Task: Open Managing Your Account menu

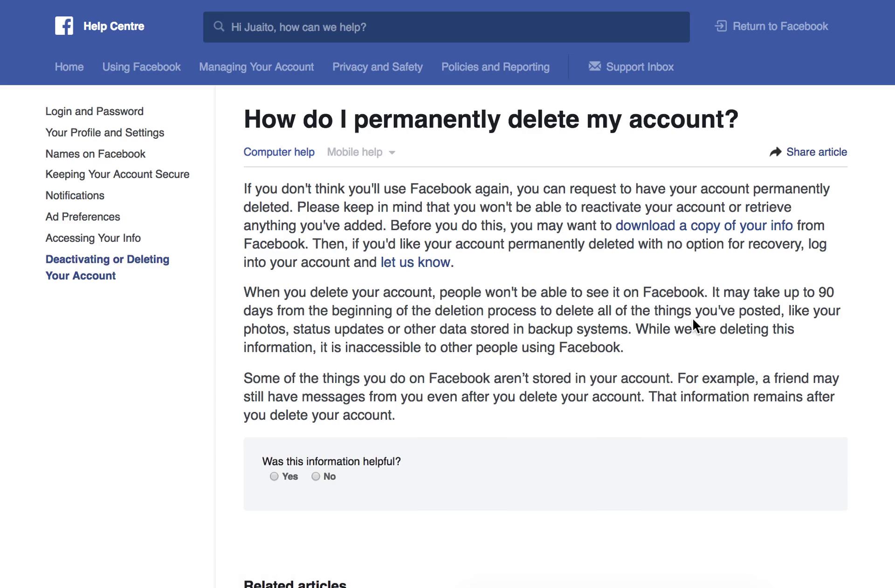Action: click(x=256, y=67)
